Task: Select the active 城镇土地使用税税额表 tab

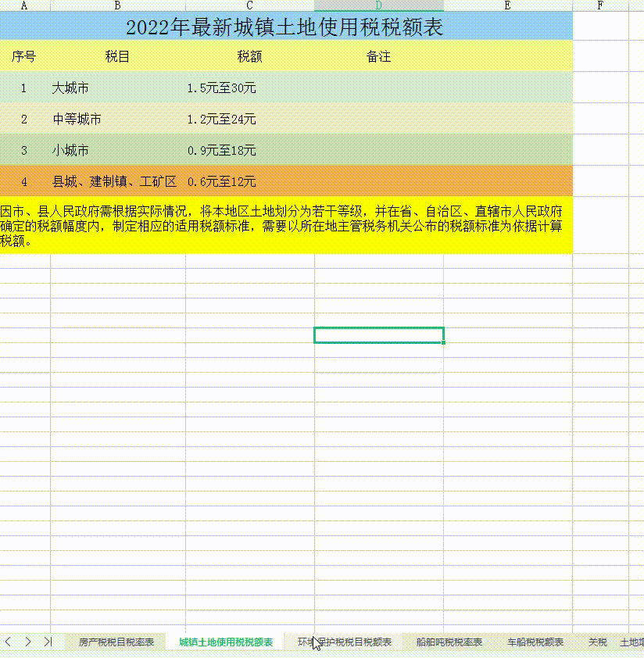Action: coord(227,640)
